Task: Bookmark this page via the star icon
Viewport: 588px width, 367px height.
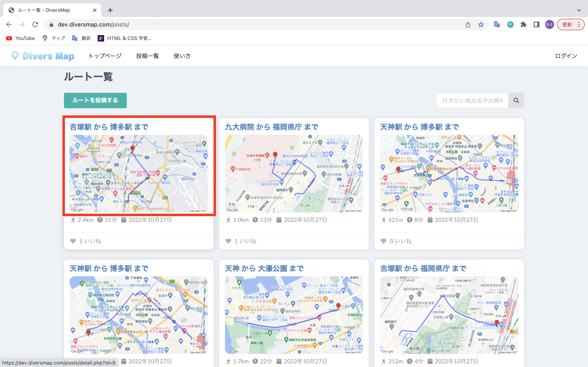Action: click(x=481, y=24)
